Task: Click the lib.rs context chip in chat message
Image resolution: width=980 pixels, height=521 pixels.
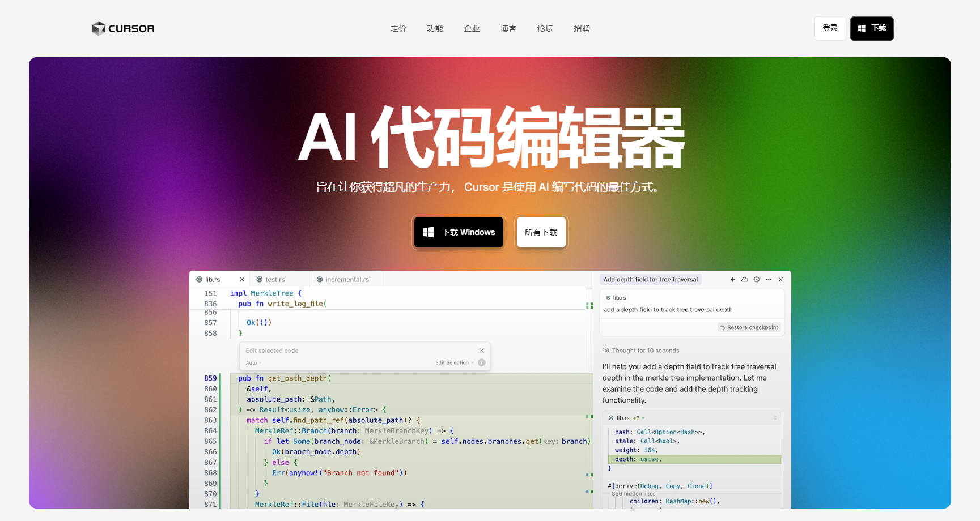Action: [x=616, y=297]
